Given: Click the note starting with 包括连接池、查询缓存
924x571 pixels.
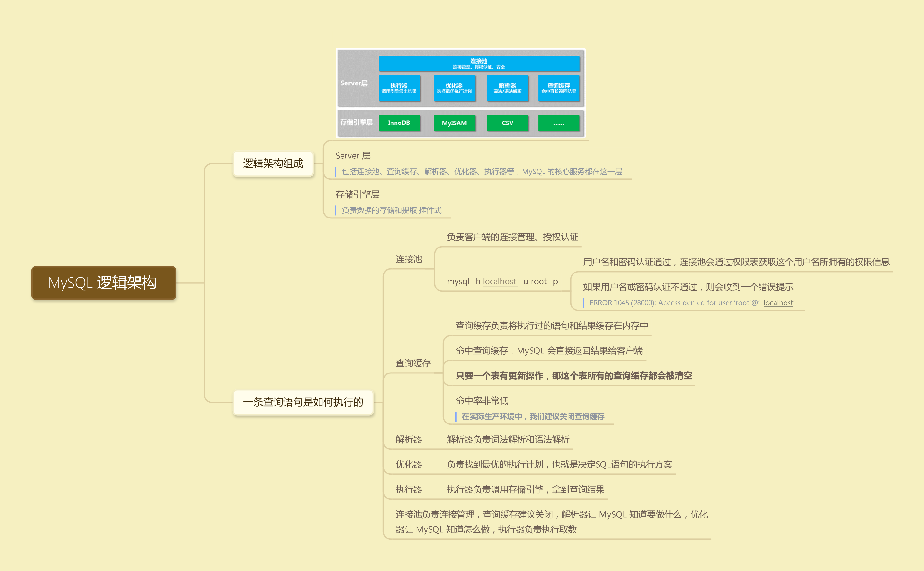Looking at the screenshot, I should coord(482,172).
